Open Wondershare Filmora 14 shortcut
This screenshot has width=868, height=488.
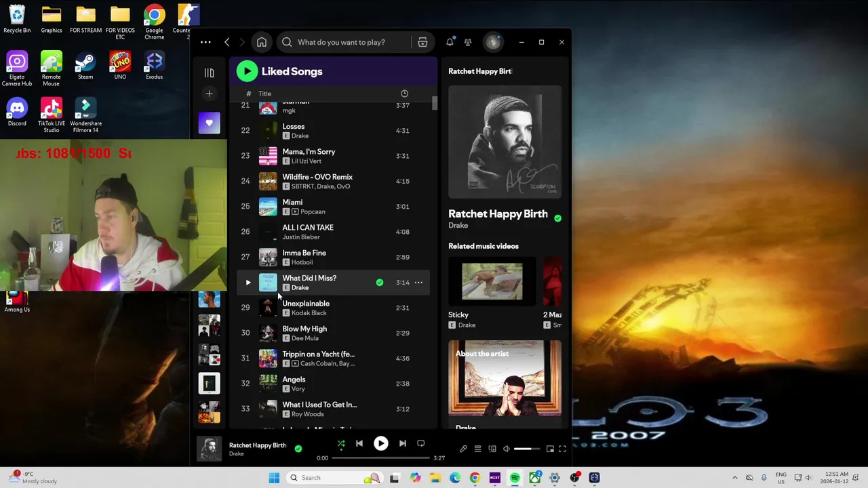coord(85,115)
